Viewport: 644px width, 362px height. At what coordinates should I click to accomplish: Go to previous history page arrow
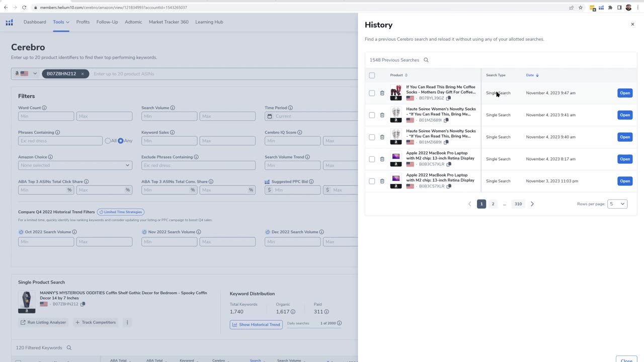(470, 204)
